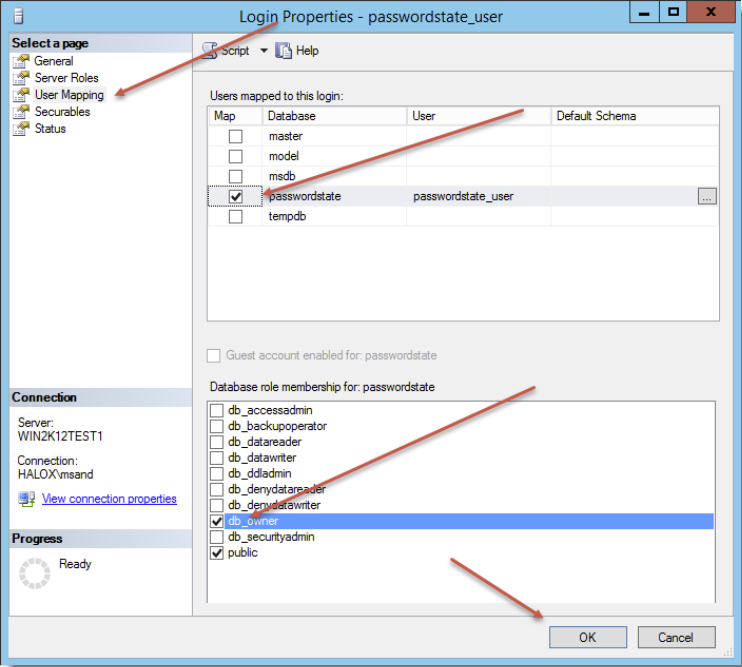Select the msdb database row
742x667 pixels.
[x=463, y=176]
